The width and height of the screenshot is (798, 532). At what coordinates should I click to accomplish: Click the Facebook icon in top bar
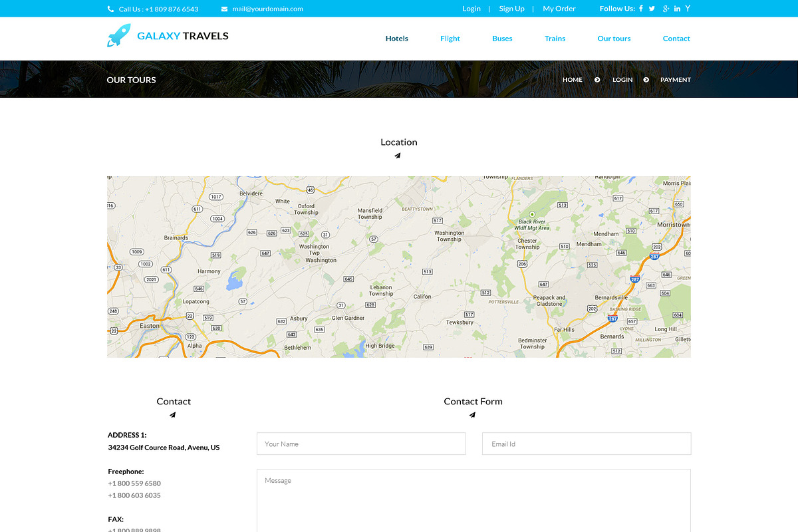(641, 9)
